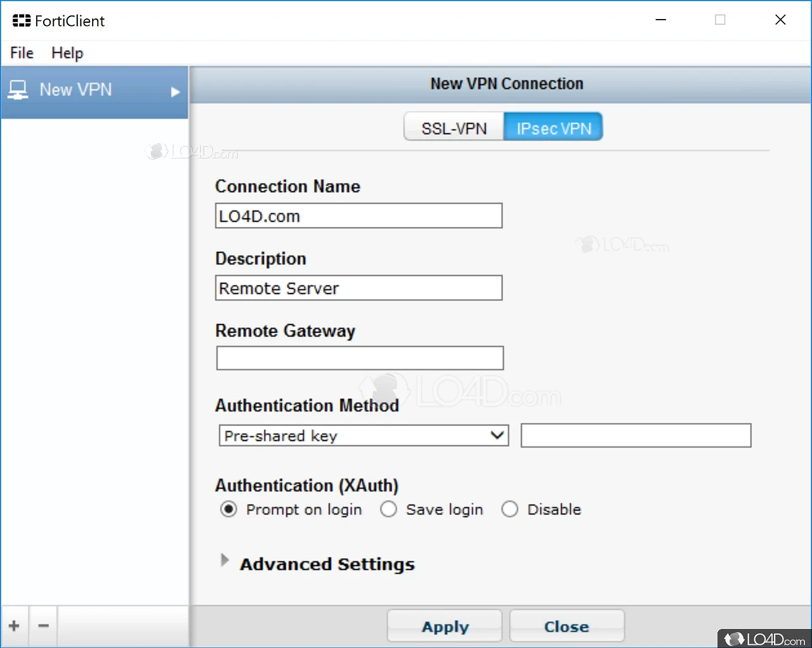The image size is (812, 648).
Task: Open the File menu
Action: [22, 53]
